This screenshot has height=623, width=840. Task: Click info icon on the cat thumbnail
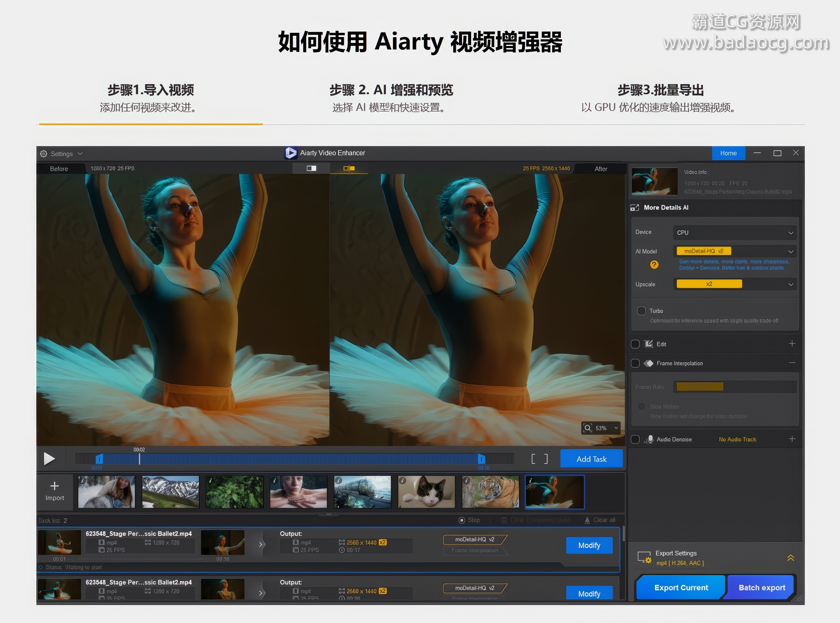tap(403, 481)
